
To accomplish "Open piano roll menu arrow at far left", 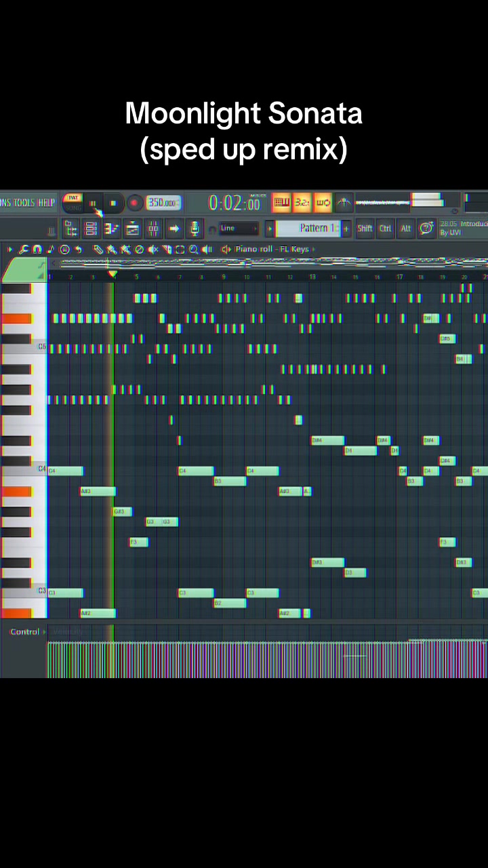I will [x=9, y=250].
